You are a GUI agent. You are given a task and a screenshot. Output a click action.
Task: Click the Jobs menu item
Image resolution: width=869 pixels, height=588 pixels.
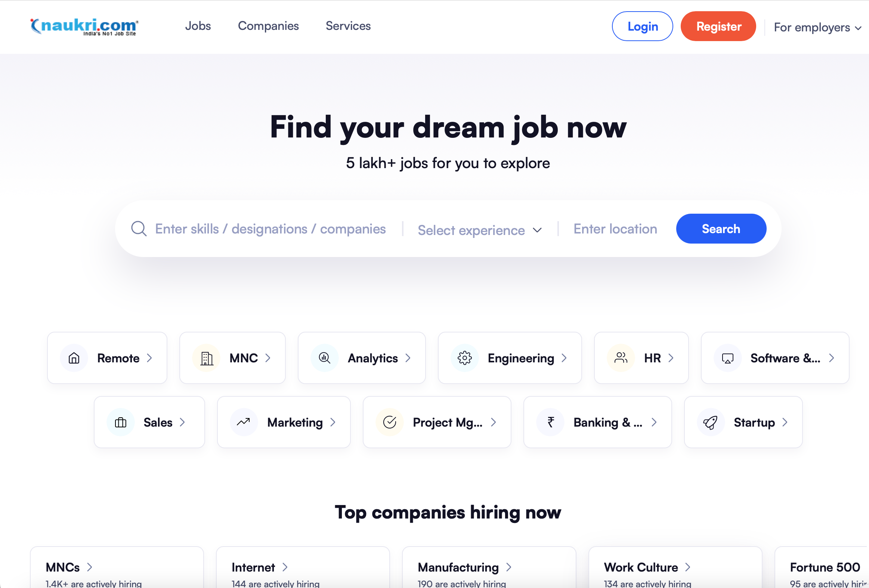[198, 26]
